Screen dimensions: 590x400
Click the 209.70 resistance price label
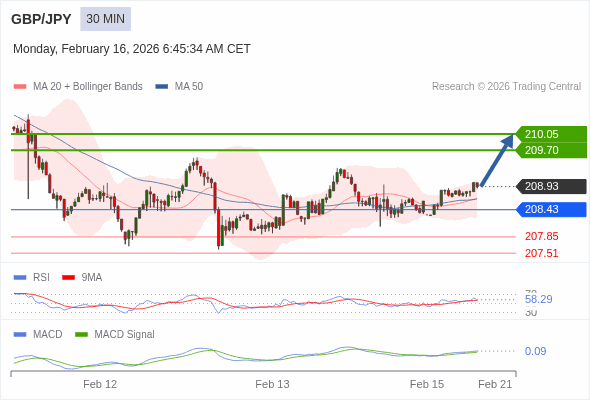pos(552,150)
